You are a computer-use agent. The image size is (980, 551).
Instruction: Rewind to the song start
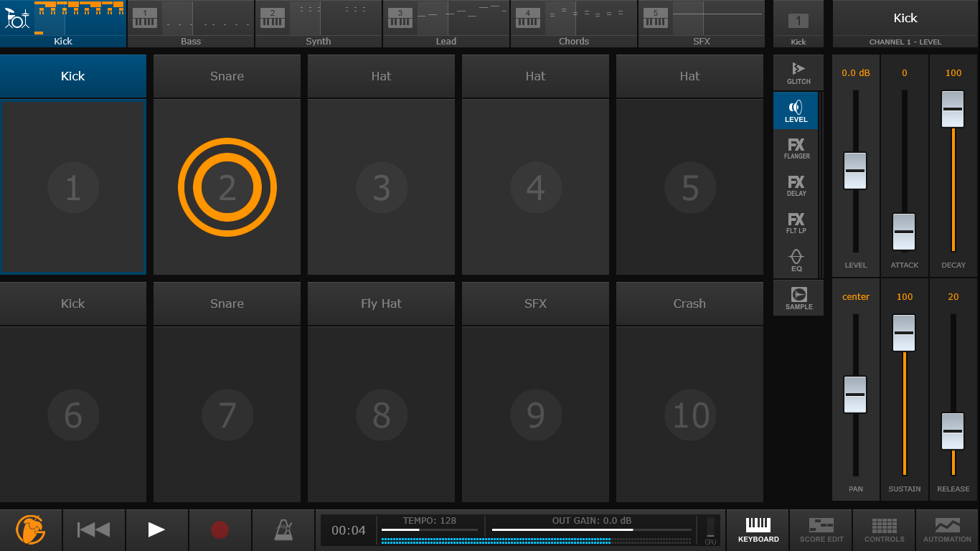pos(94,530)
